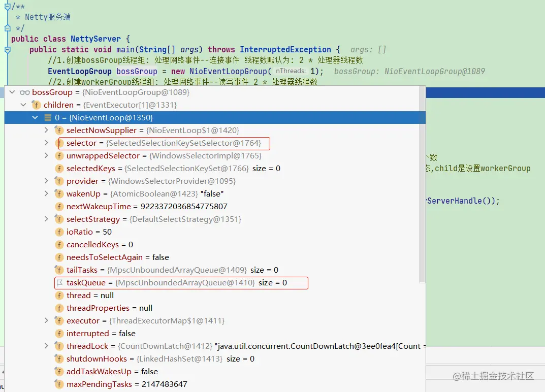Fold the Javadoc comment via gutter marker

click(x=7, y=6)
